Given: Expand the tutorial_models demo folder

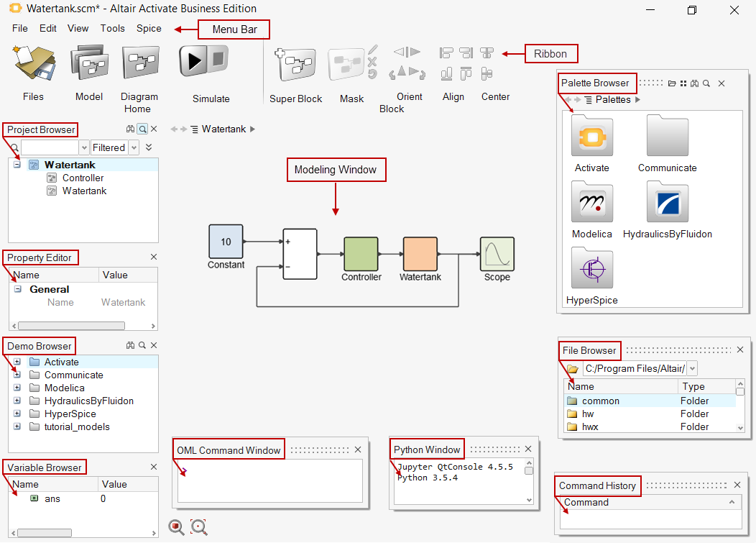Looking at the screenshot, I should click(x=17, y=426).
